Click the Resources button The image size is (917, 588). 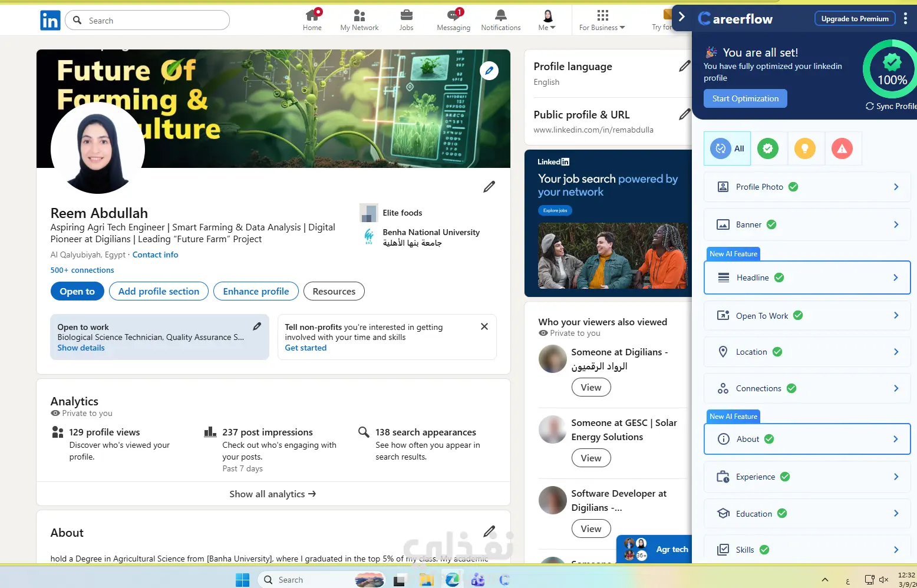pyautogui.click(x=334, y=291)
